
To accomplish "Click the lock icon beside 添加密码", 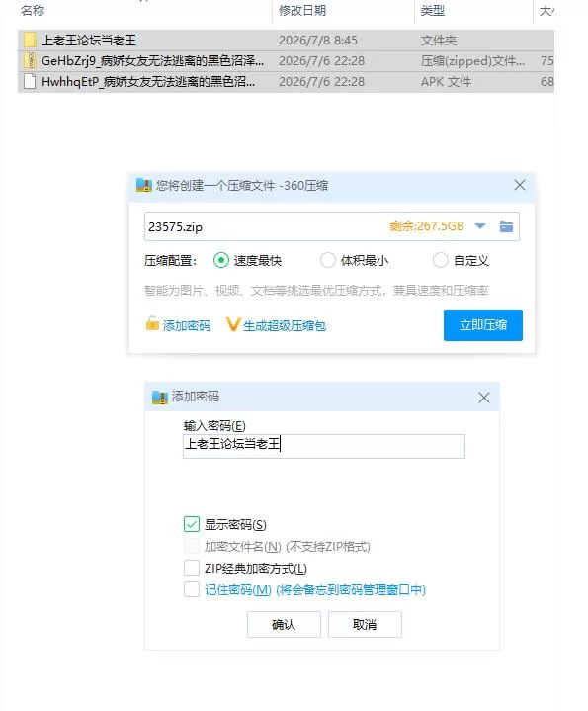I will coord(152,323).
